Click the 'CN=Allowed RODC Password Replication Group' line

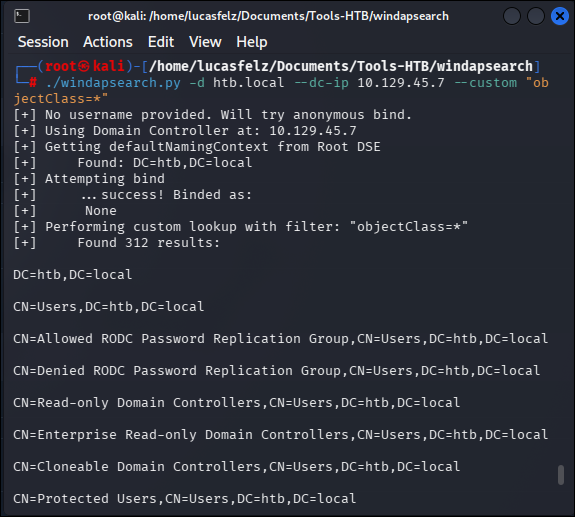point(281,339)
